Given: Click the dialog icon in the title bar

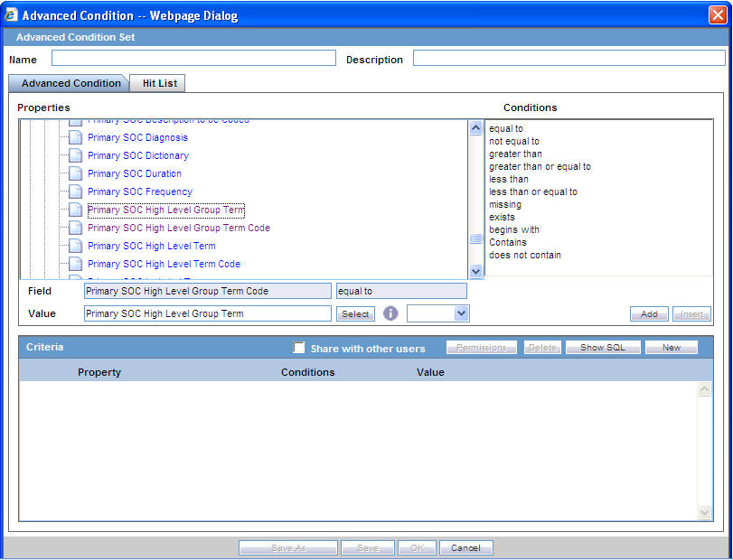Looking at the screenshot, I should click(x=11, y=14).
